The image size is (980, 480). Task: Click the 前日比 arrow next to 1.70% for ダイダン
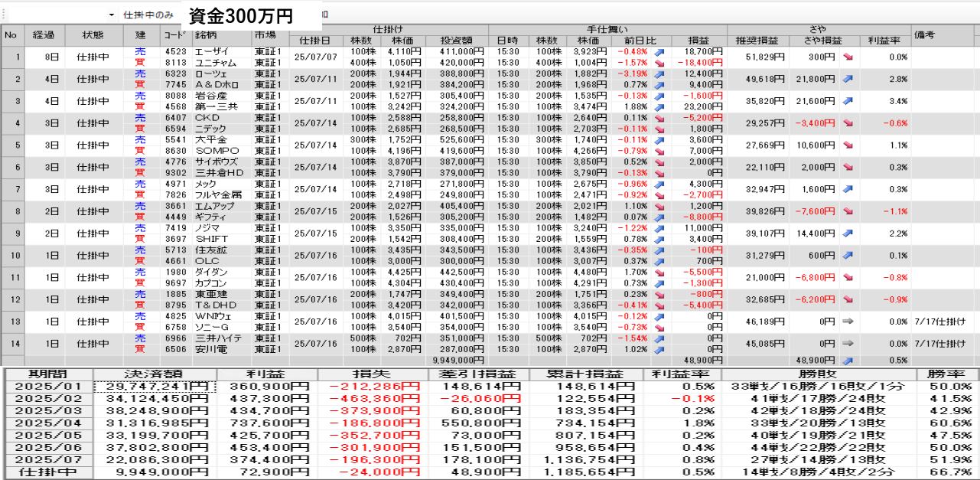point(659,272)
